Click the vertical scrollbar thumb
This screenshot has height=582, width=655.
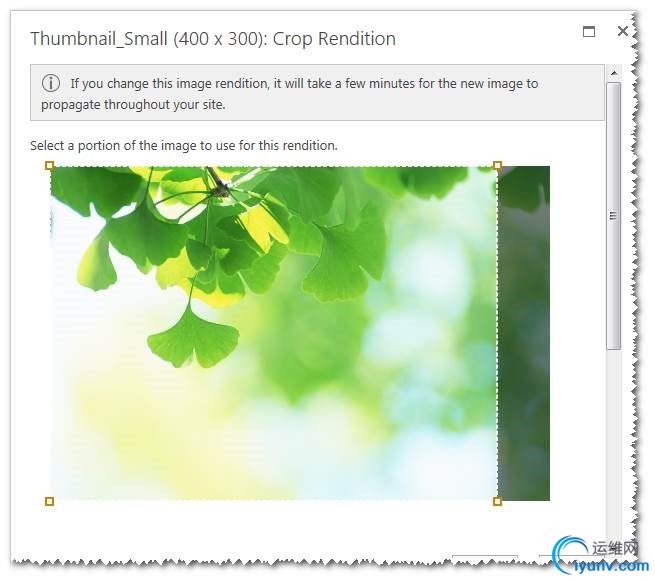[x=613, y=216]
